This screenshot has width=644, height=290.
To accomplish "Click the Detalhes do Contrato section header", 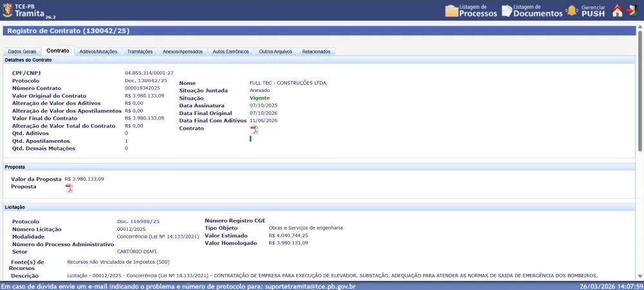I will pyautogui.click(x=28, y=60).
